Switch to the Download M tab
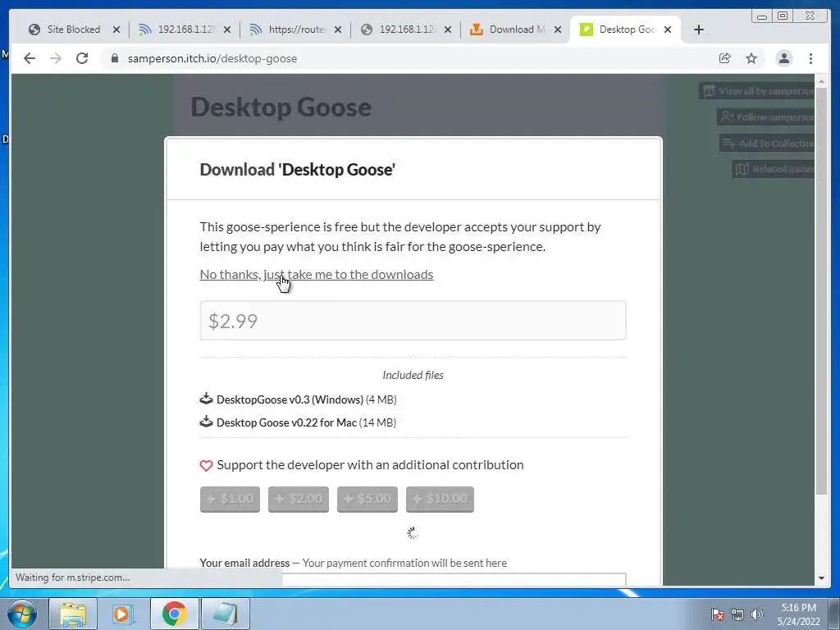This screenshot has width=840, height=630. 515,30
